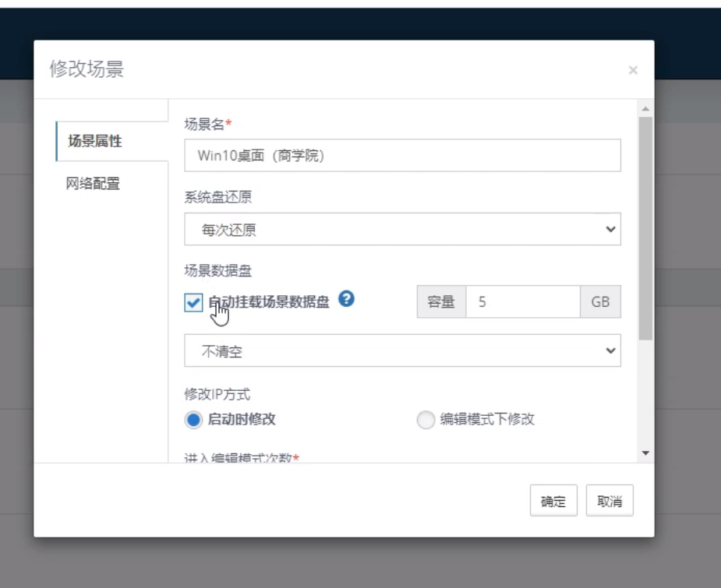Image resolution: width=721 pixels, height=588 pixels.
Task: Click the 取消 button
Action: (610, 502)
